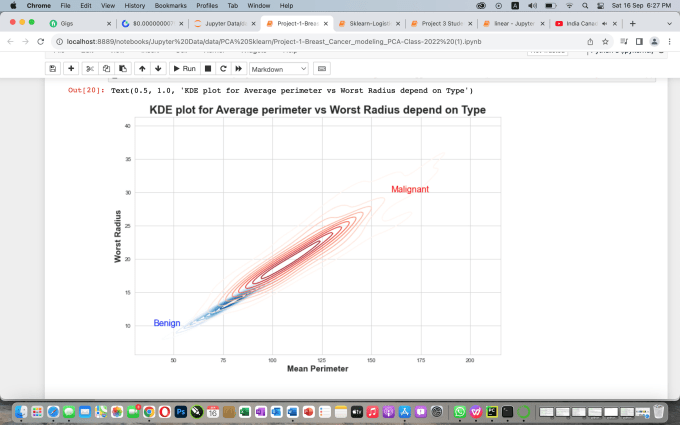Switch to the $0.00000007 tab
The height and width of the screenshot is (425, 680).
coord(151,23)
